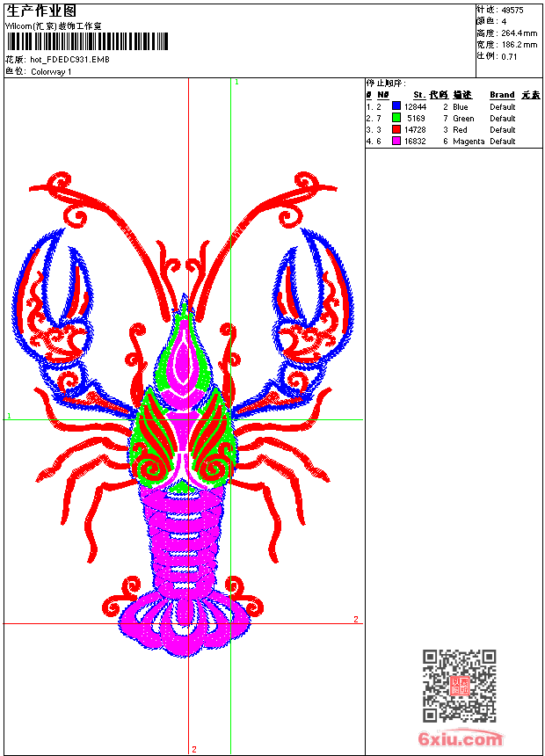The height and width of the screenshot is (756, 545).
Task: Click the 'Red' description text
Action: click(x=460, y=130)
